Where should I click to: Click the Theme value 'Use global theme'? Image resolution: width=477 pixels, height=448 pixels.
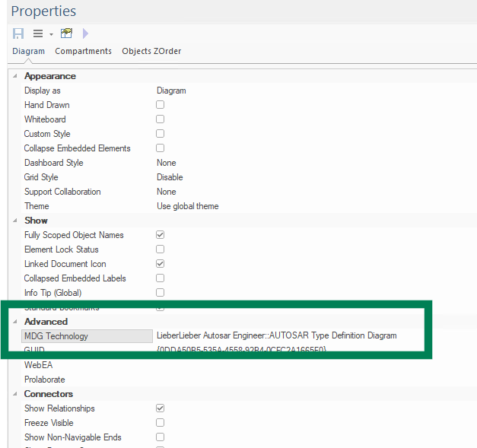188,206
